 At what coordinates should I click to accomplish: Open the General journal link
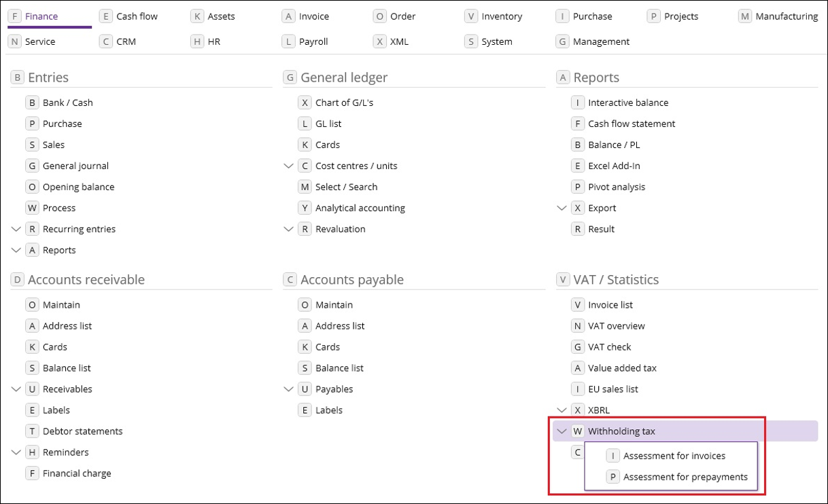(75, 166)
